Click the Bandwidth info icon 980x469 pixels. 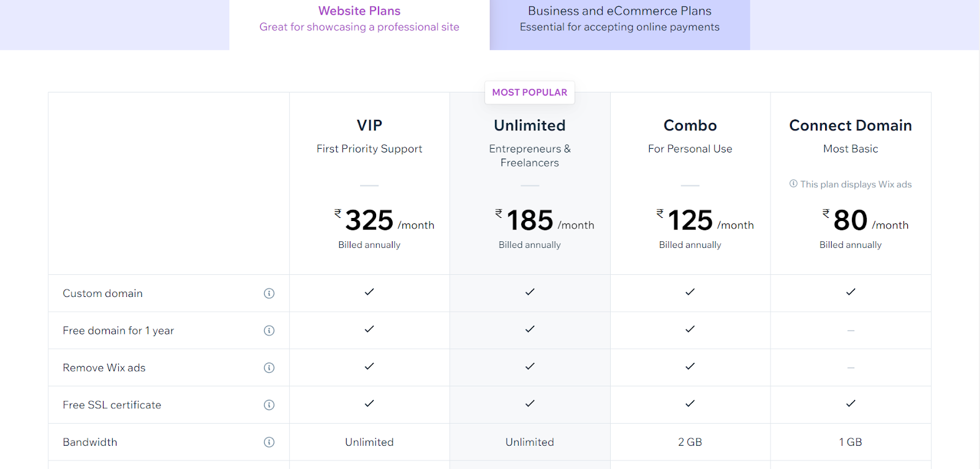[269, 442]
